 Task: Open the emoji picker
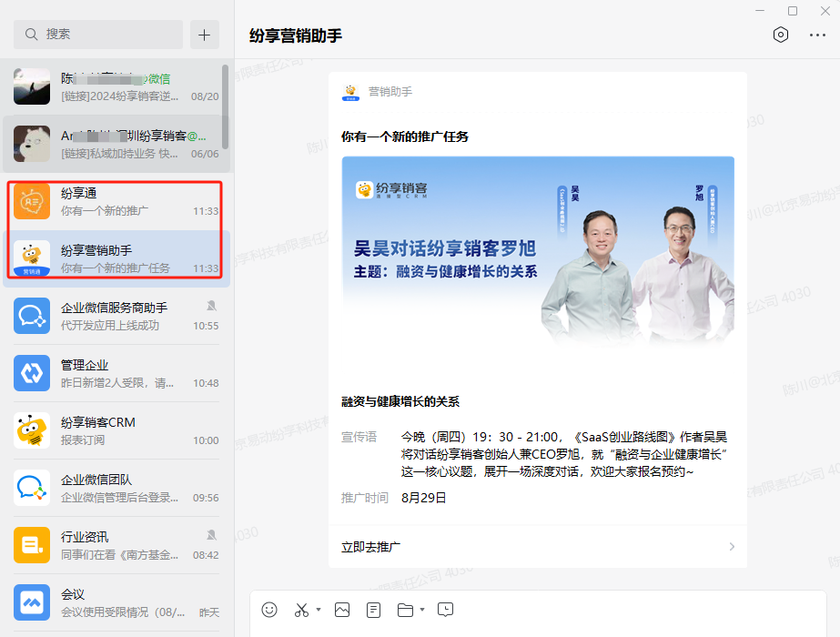(x=269, y=610)
